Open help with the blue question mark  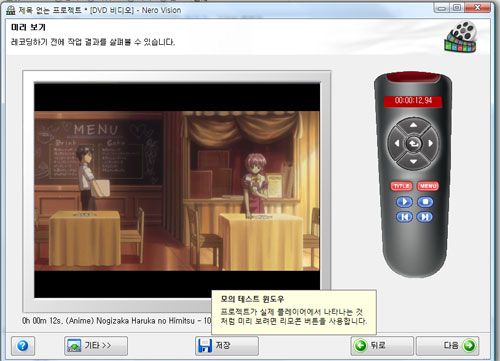23,346
